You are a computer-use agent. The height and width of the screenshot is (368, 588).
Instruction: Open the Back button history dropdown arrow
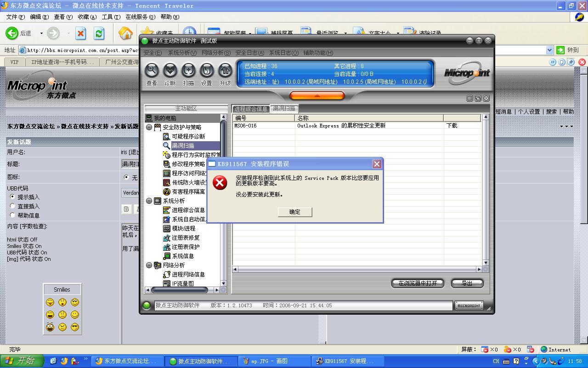point(41,33)
